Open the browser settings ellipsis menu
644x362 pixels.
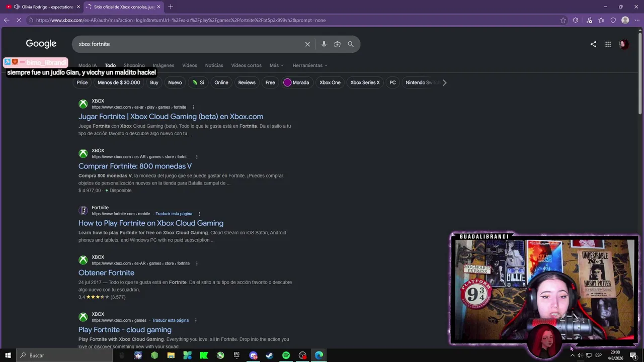[x=637, y=20]
